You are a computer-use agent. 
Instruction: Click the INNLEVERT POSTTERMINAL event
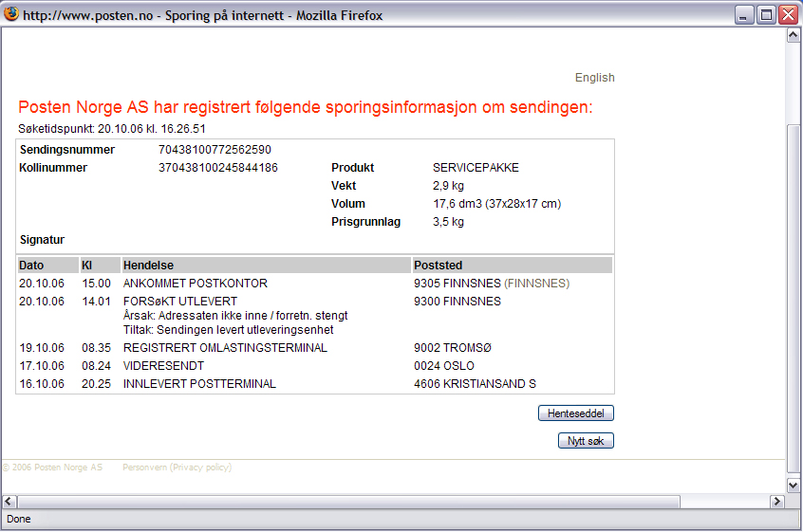click(199, 384)
